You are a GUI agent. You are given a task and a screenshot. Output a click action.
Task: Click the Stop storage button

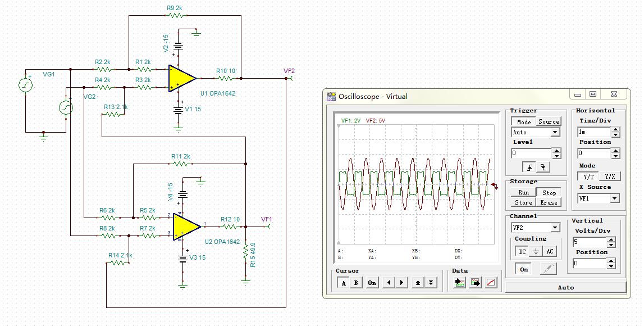(x=549, y=192)
